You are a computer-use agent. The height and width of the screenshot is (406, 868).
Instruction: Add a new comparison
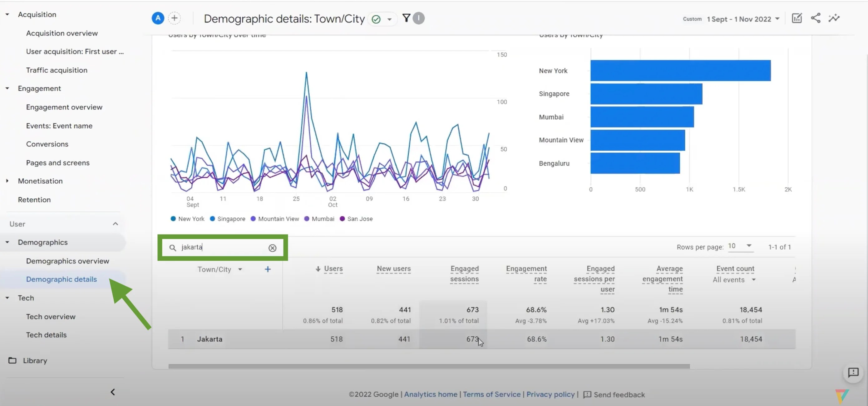click(174, 18)
